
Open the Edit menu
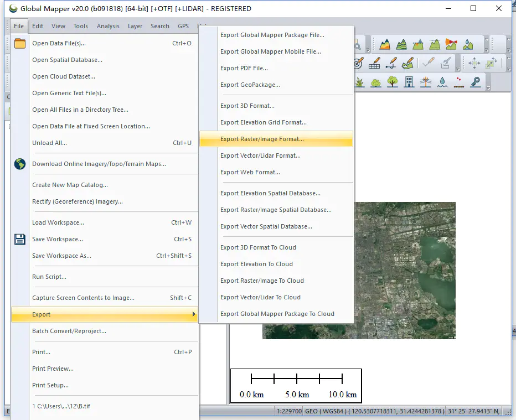pos(38,26)
